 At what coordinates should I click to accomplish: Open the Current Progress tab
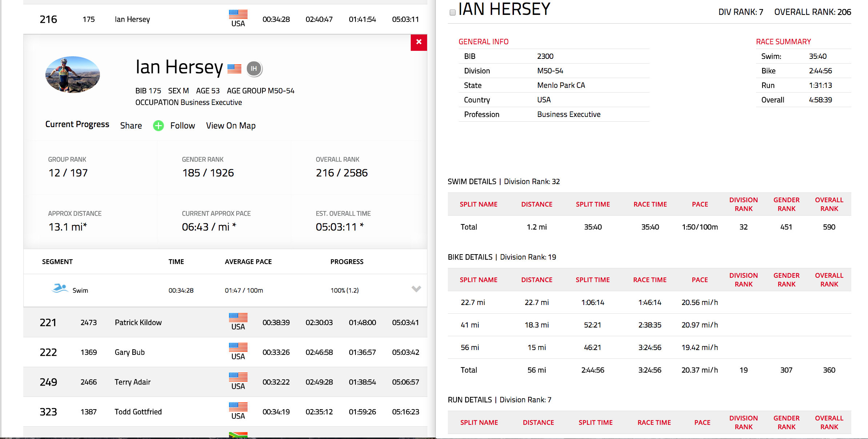coord(77,124)
